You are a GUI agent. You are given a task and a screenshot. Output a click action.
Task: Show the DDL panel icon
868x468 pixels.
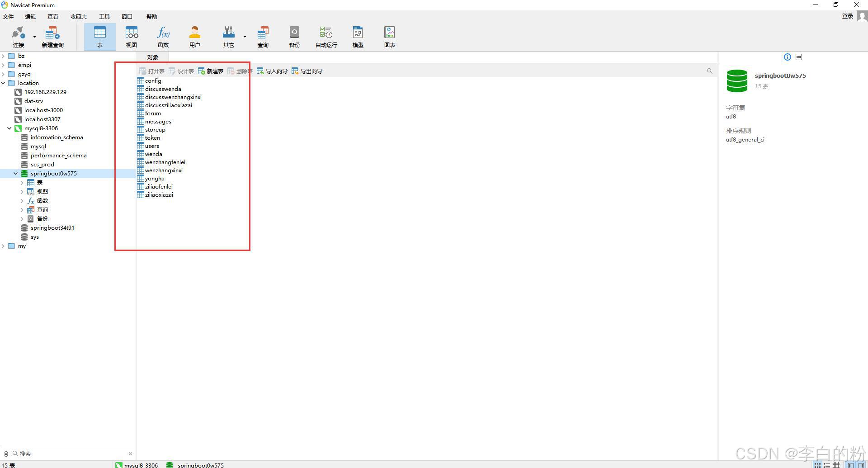click(x=799, y=57)
